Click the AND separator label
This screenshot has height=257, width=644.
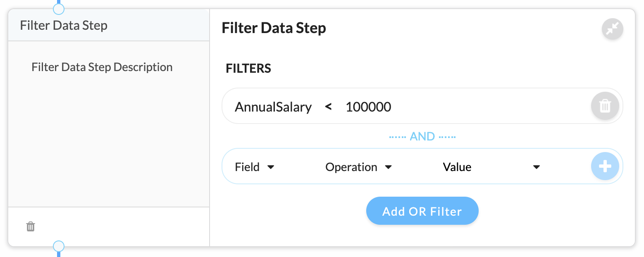[422, 136]
